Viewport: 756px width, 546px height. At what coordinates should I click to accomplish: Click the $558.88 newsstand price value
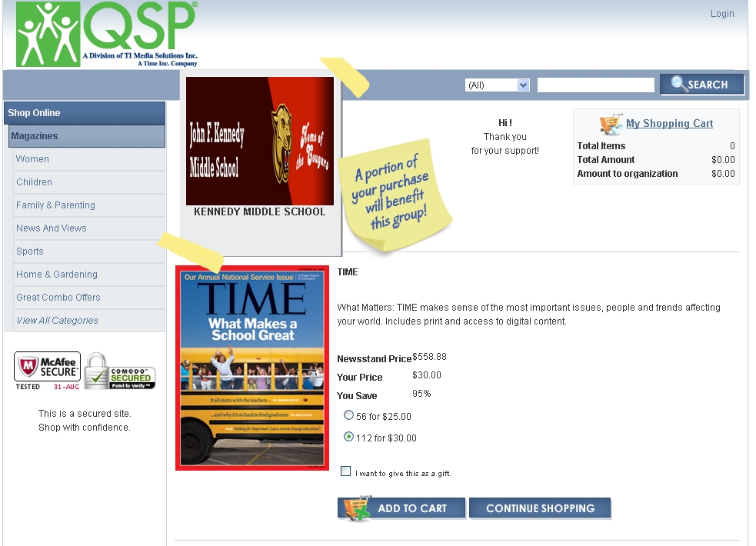coord(429,357)
